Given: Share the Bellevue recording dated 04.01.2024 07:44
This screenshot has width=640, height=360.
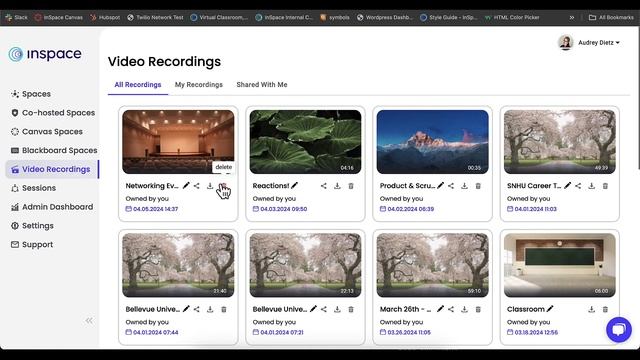Looking at the screenshot, I should 197,309.
